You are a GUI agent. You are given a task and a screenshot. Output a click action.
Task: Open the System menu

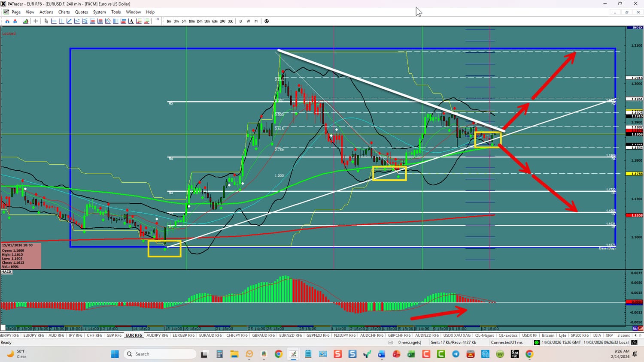(x=100, y=12)
